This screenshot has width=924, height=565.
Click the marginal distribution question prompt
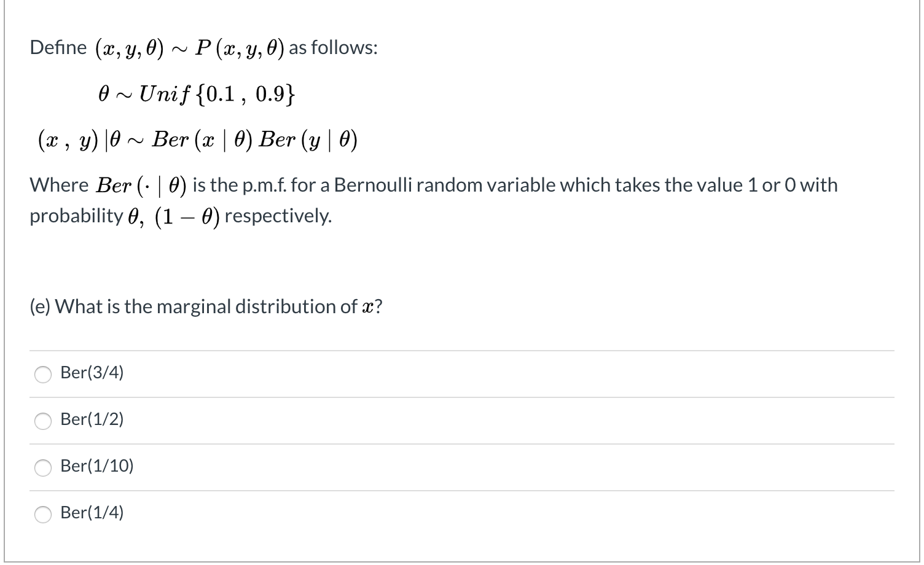pos(205,306)
